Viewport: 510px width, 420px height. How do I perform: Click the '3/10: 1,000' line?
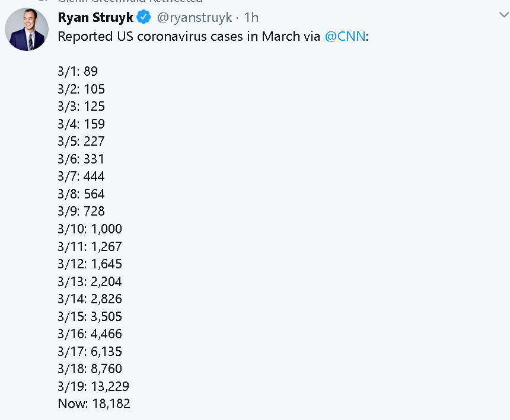tap(90, 229)
